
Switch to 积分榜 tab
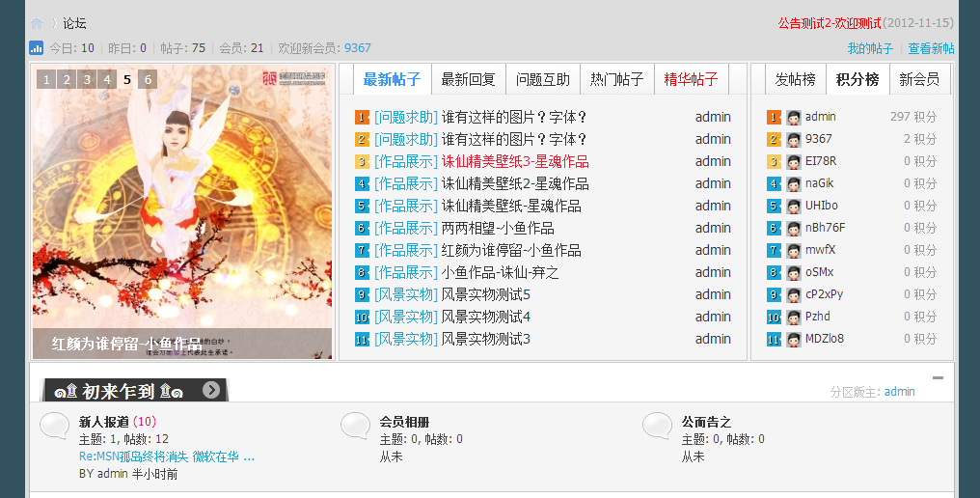point(857,79)
